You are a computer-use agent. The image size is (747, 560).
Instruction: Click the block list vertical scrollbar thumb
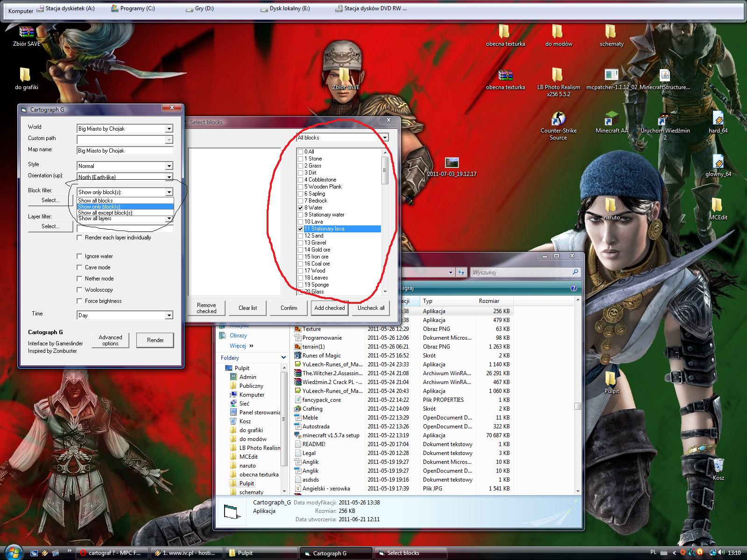[x=385, y=170]
